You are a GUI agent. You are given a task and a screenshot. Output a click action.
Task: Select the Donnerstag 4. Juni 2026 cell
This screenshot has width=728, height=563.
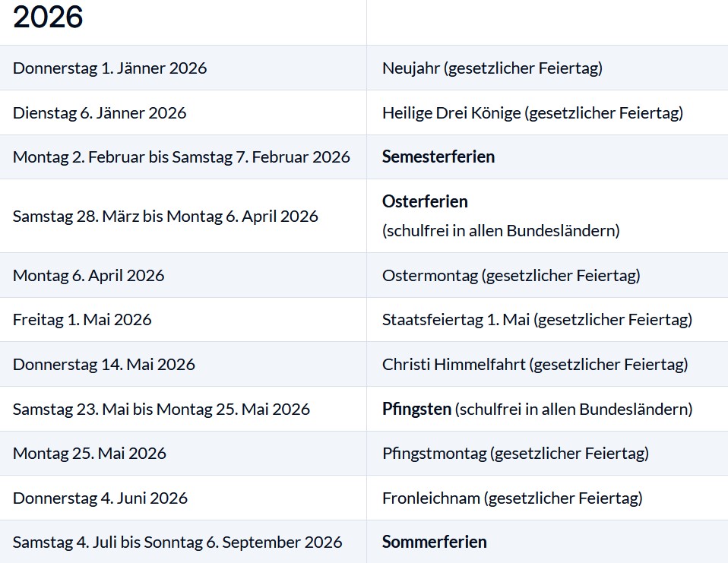[100, 498]
